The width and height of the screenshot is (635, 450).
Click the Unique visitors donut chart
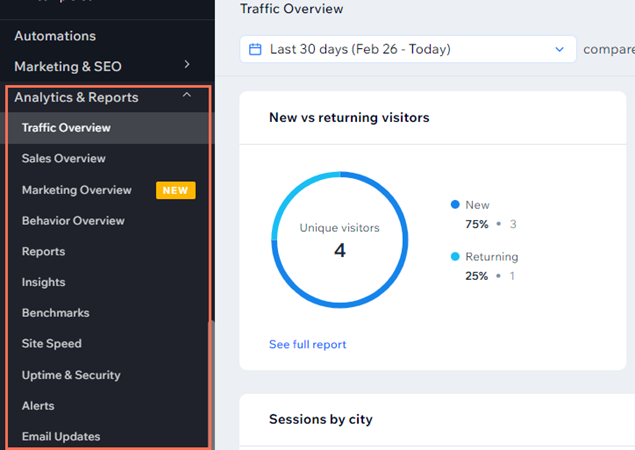[x=340, y=240]
